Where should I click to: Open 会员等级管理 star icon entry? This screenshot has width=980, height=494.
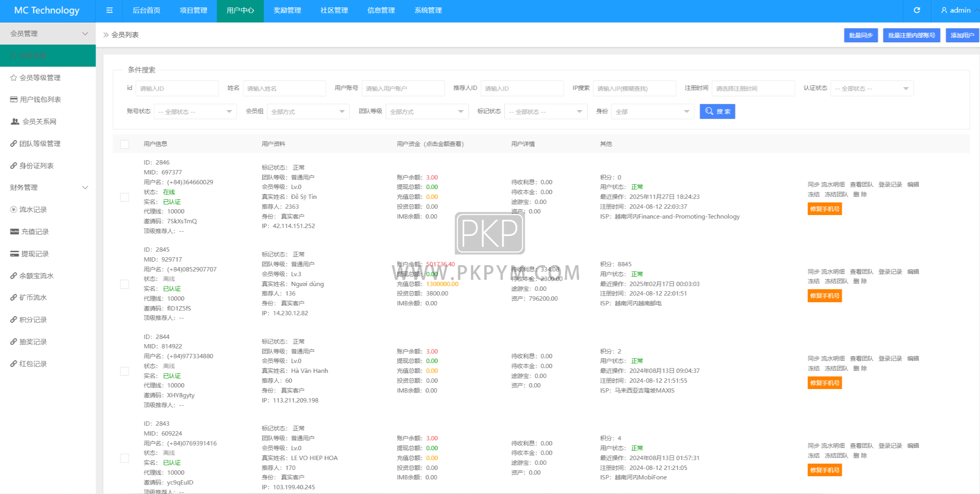13,78
